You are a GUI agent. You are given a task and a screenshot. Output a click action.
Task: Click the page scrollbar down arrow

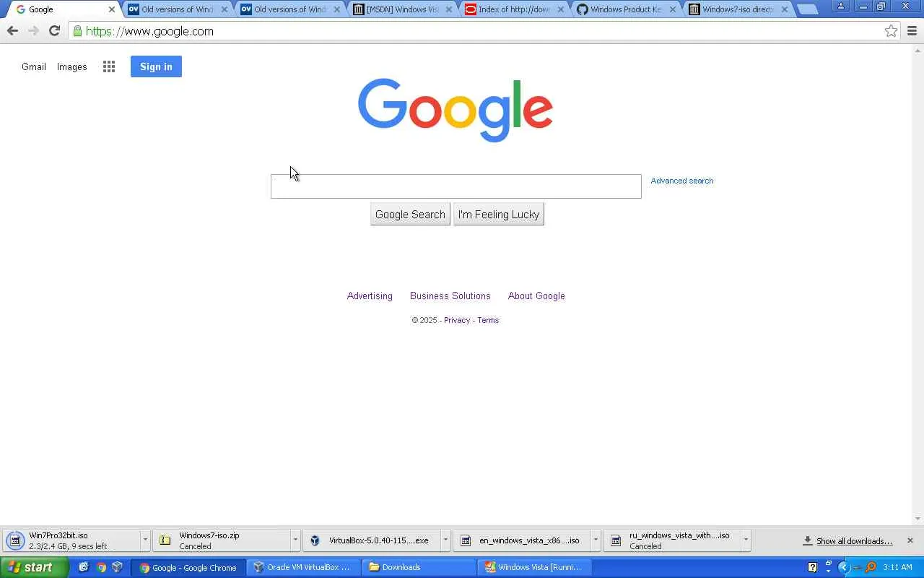pos(918,519)
